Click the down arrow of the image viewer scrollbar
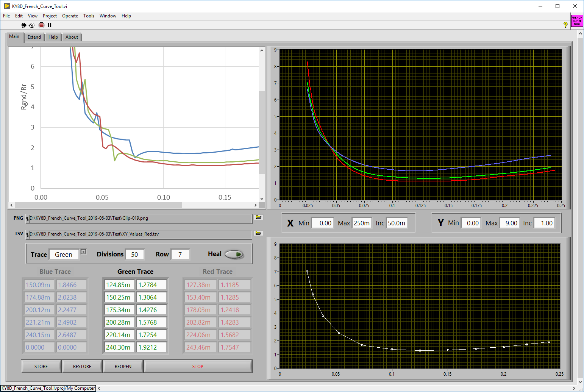Image resolution: width=584 pixels, height=392 pixels. pyautogui.click(x=262, y=198)
